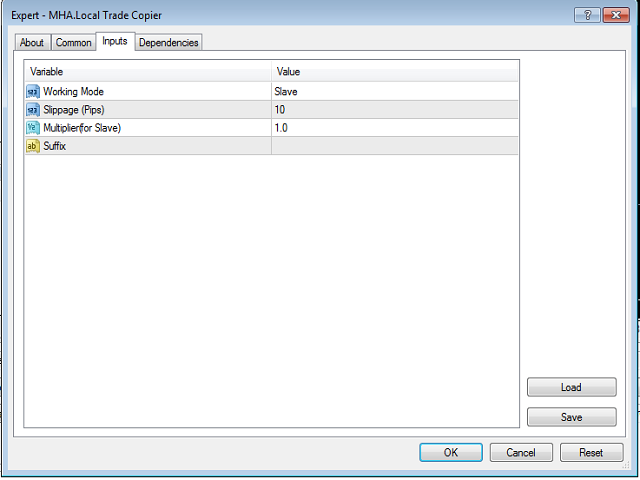The width and height of the screenshot is (640, 480).
Task: Go to the Dependencies tab
Action: (x=169, y=42)
